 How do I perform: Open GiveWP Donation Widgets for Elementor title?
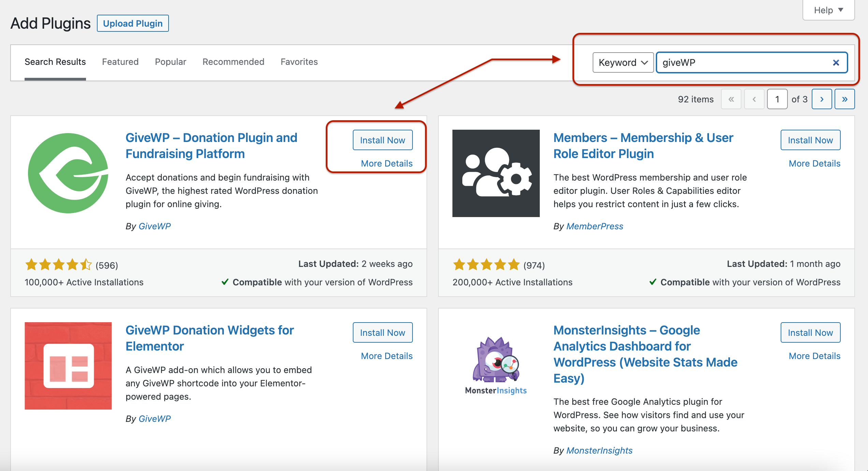click(209, 338)
